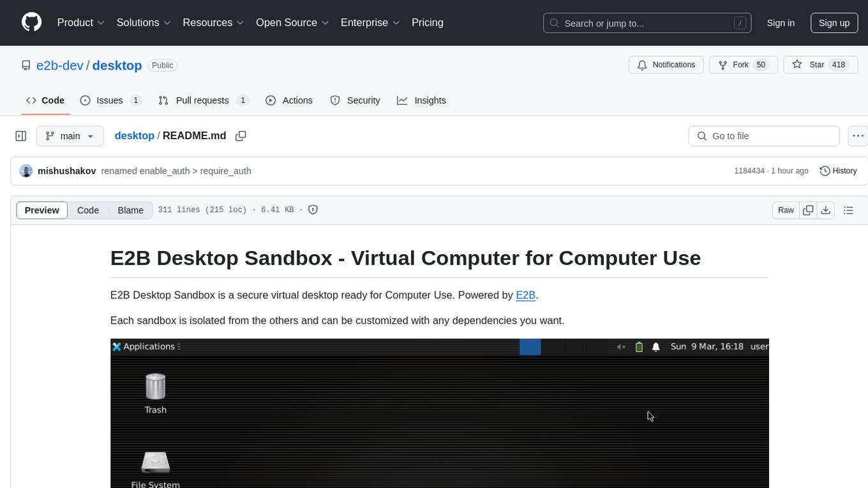
Task: Switch to the Actions tab
Action: coord(289,100)
